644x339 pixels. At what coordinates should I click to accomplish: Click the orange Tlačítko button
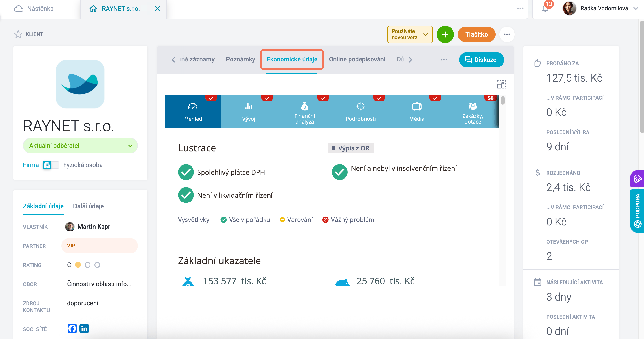tap(476, 34)
